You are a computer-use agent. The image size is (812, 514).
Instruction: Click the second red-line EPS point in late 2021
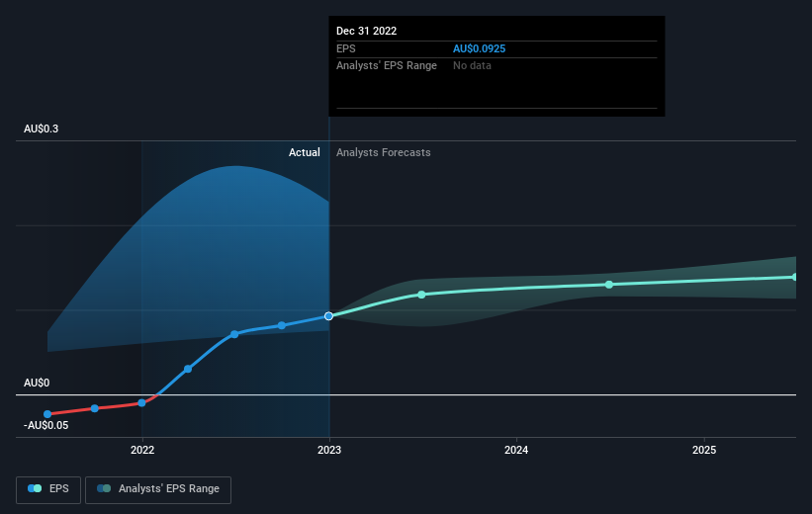(x=95, y=408)
